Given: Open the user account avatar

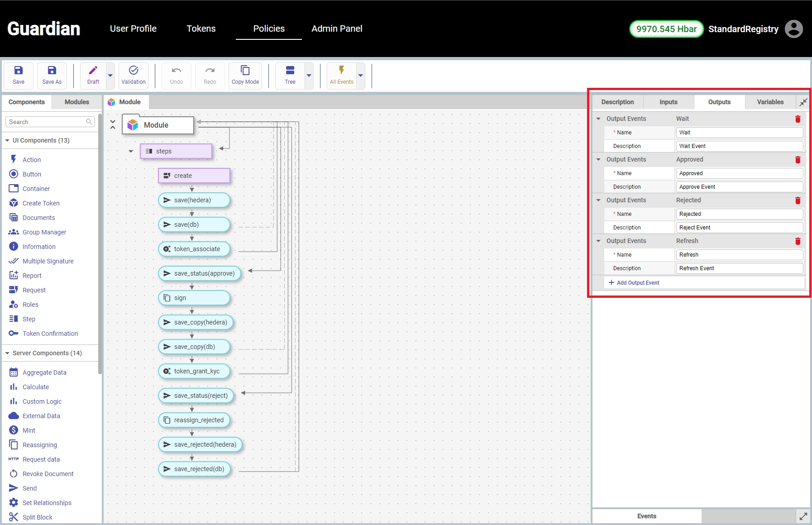Looking at the screenshot, I should point(793,29).
